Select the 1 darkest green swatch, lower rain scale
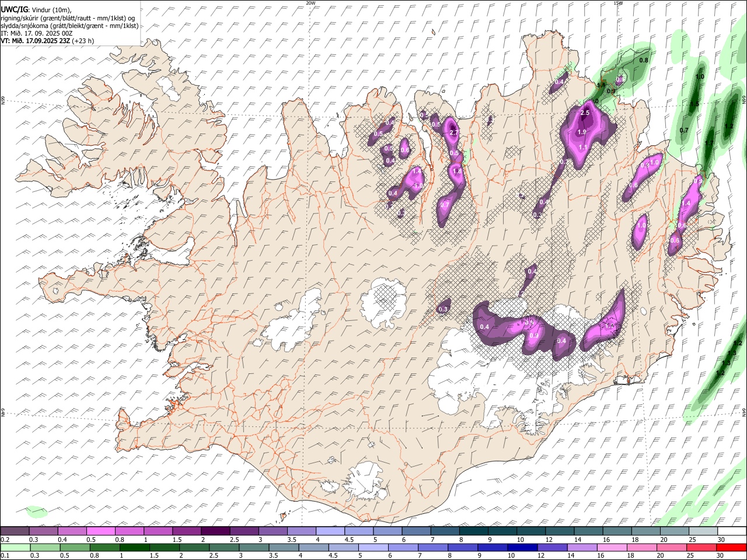The height and width of the screenshot is (560, 747). coord(134,548)
